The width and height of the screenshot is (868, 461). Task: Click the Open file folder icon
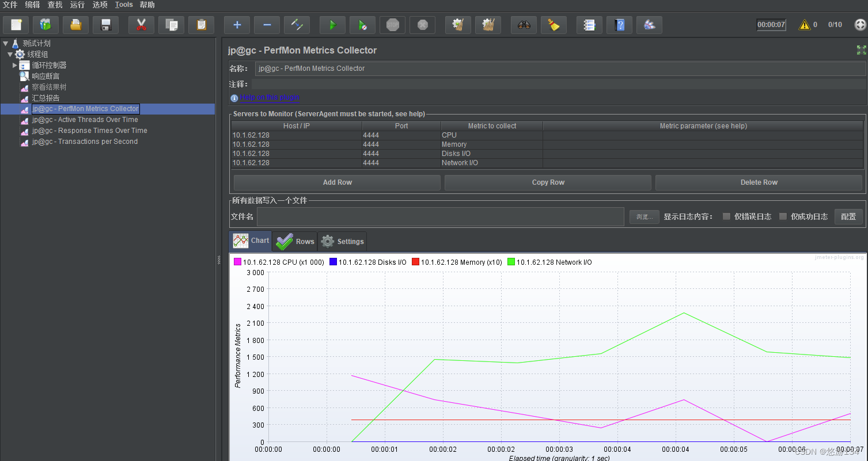[x=75, y=25]
